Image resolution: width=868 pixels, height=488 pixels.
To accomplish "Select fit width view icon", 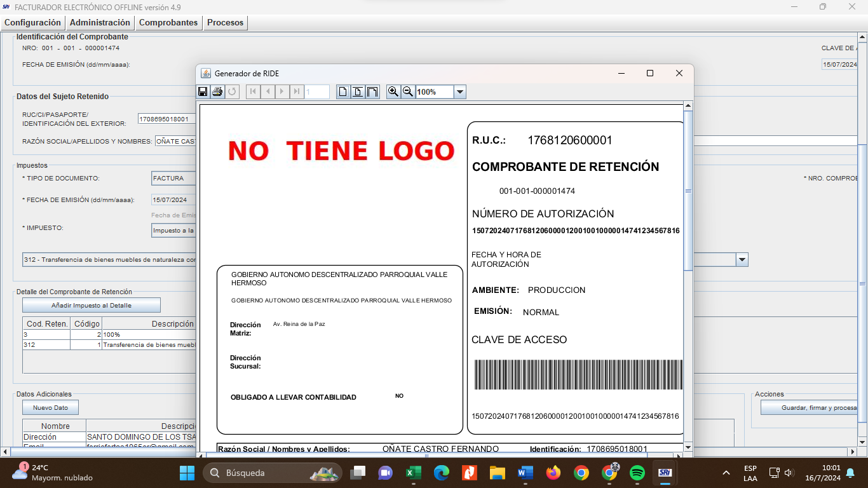I will coord(372,91).
